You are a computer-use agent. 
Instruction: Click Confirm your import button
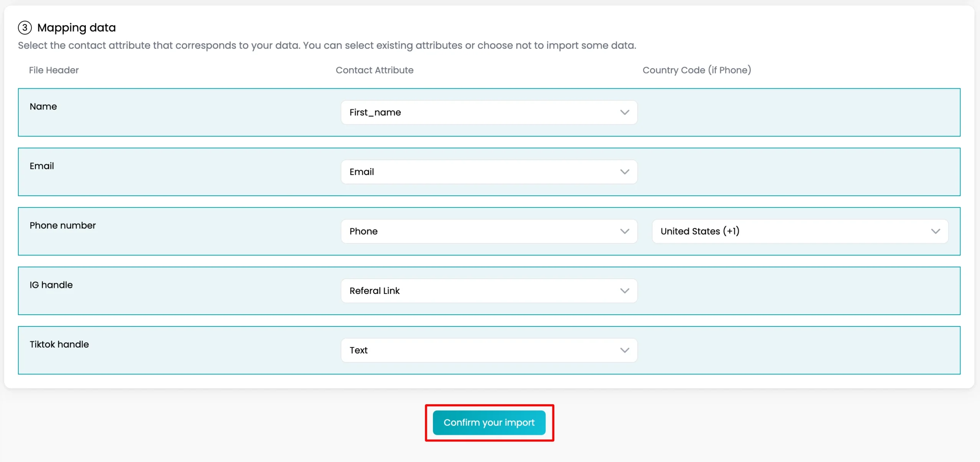[489, 423]
